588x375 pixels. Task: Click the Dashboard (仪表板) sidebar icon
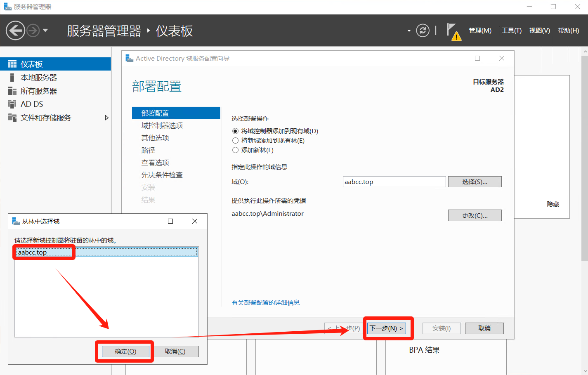click(x=12, y=64)
